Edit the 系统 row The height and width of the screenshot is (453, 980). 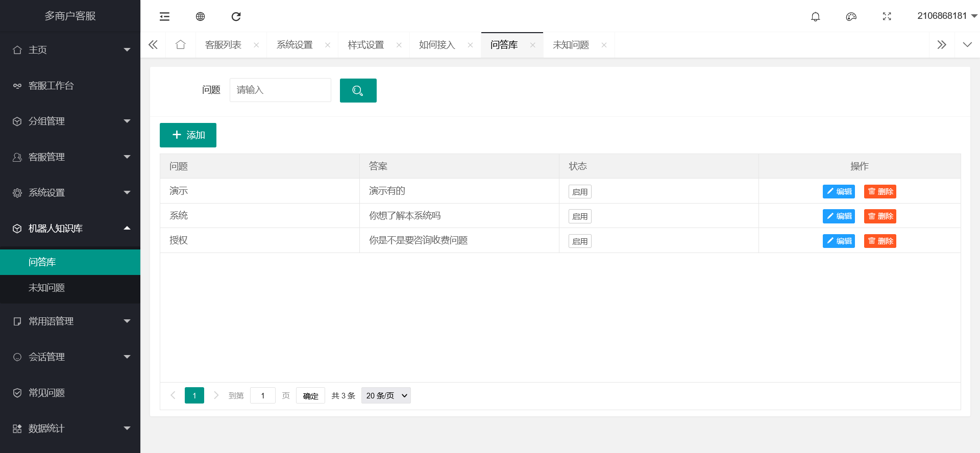click(x=839, y=216)
